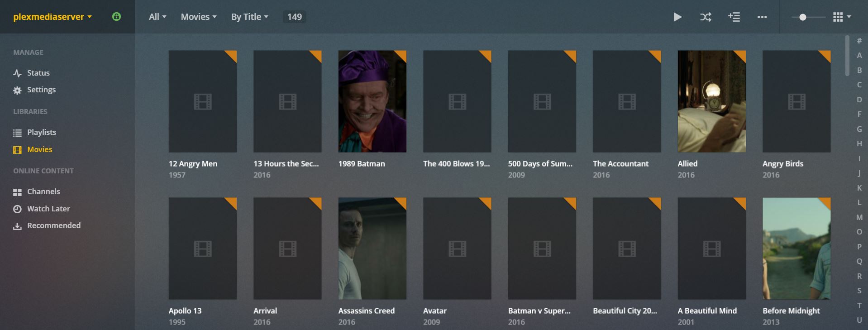Jump to letter H in index
Screen dimensions: 868x330
point(859,143)
